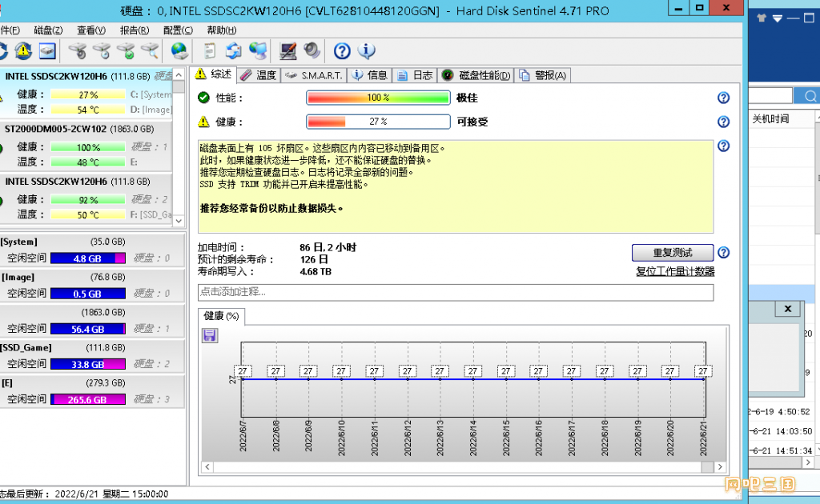Click the help icon next to yellow description box

tap(723, 146)
